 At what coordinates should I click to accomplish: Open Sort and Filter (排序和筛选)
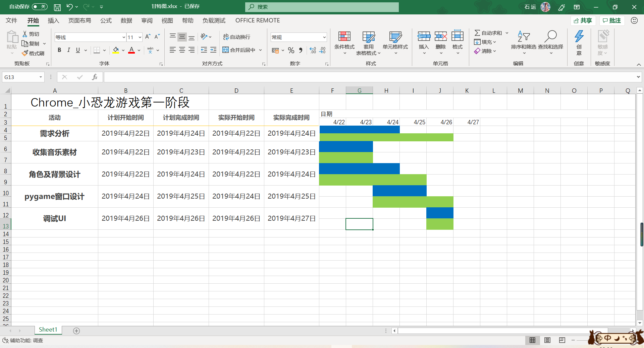(x=524, y=43)
